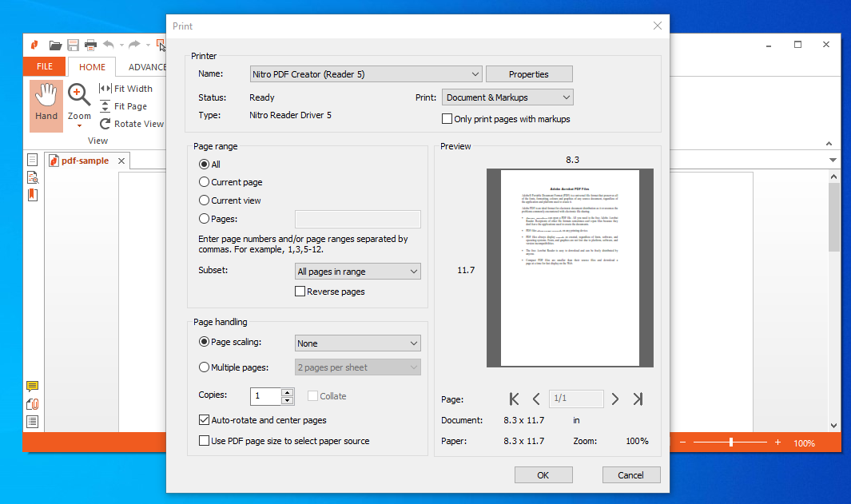The width and height of the screenshot is (851, 504).
Task: Confirm printing with the OK button
Action: 543,474
